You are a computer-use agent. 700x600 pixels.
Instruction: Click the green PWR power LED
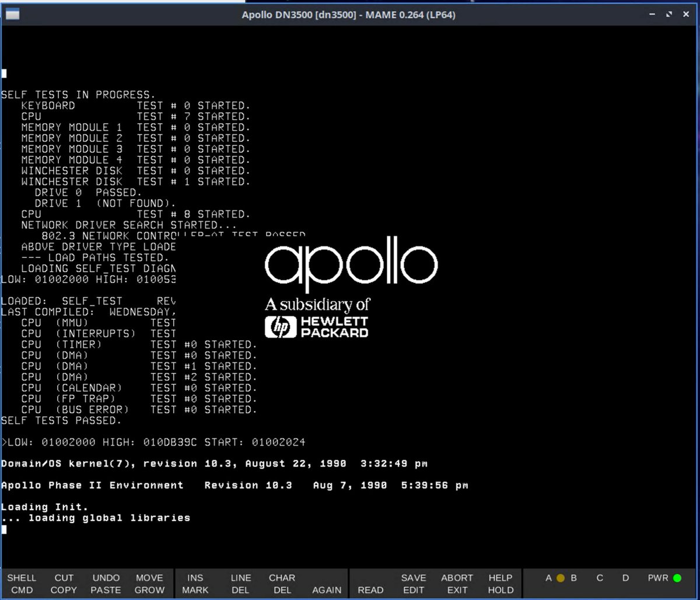coord(677,578)
